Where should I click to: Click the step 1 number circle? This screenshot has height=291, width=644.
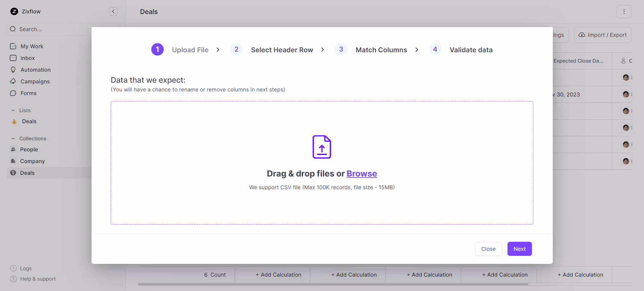pos(157,50)
